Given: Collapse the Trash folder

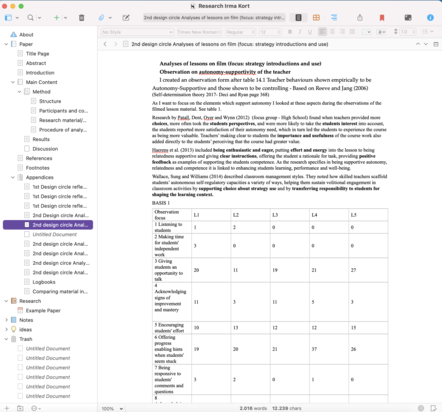Looking at the screenshot, I should [6, 339].
